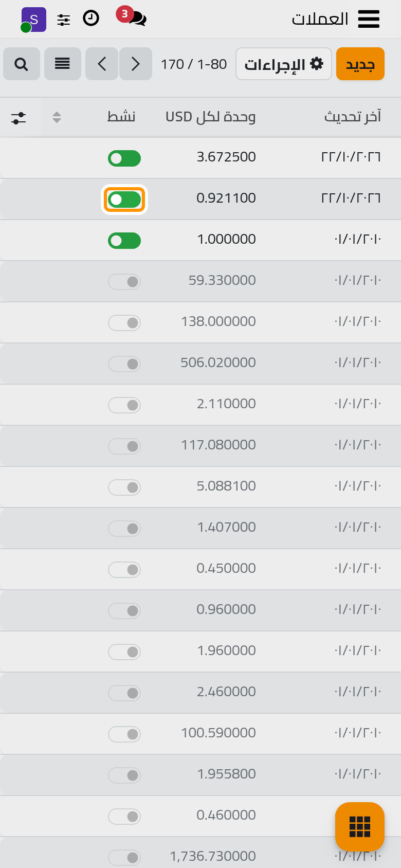The height and width of the screenshot is (868, 401).
Task: Click the sort arrows in header
Action: click(x=57, y=117)
